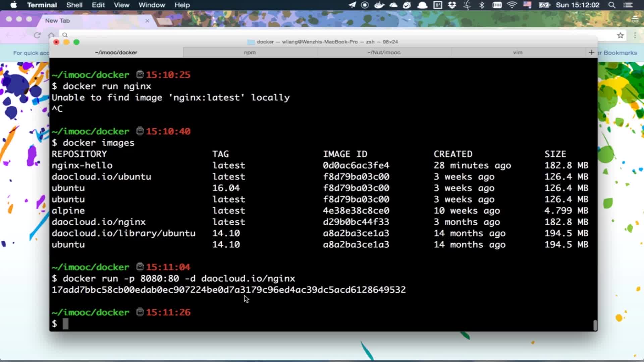Click the battery charging status icon
Viewport: 644px width, 362px height.
(x=544, y=5)
